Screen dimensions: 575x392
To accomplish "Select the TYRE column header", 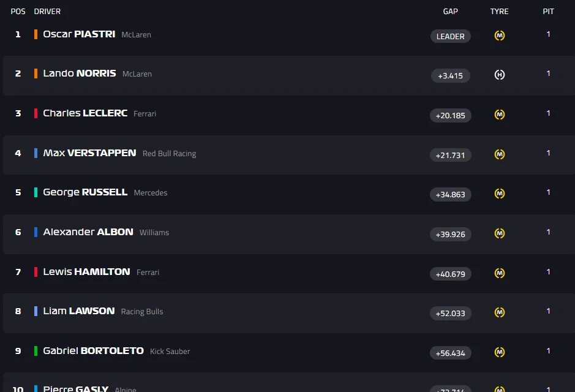I will point(500,11).
